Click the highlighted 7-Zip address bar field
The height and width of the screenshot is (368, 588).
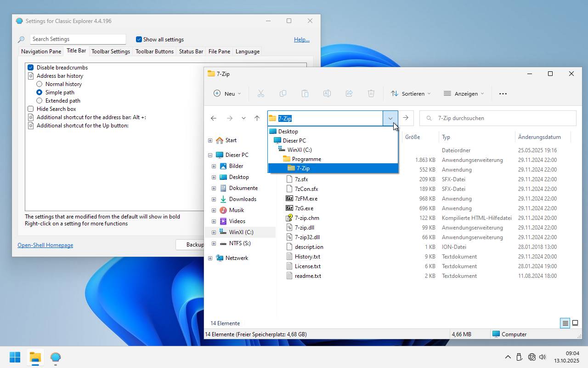(x=325, y=118)
